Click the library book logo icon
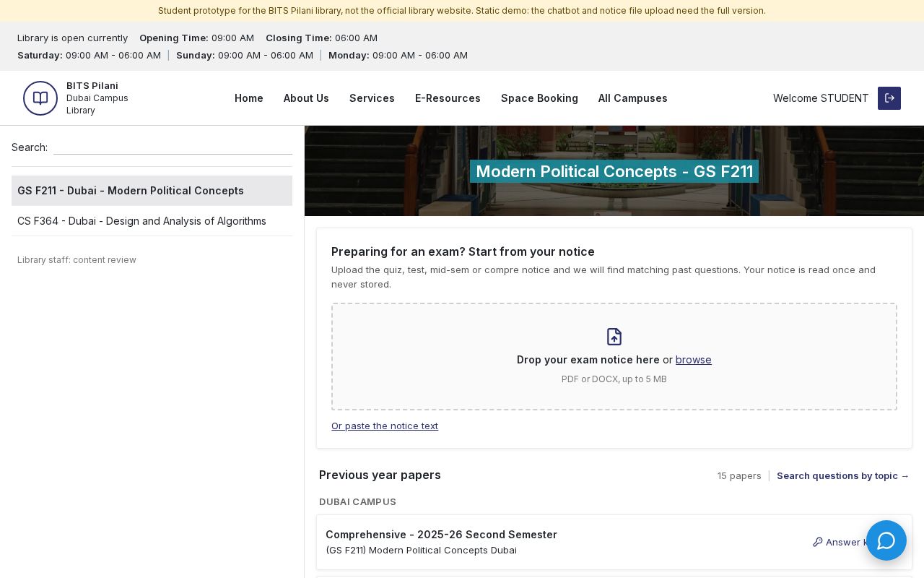The image size is (924, 578). point(40,98)
